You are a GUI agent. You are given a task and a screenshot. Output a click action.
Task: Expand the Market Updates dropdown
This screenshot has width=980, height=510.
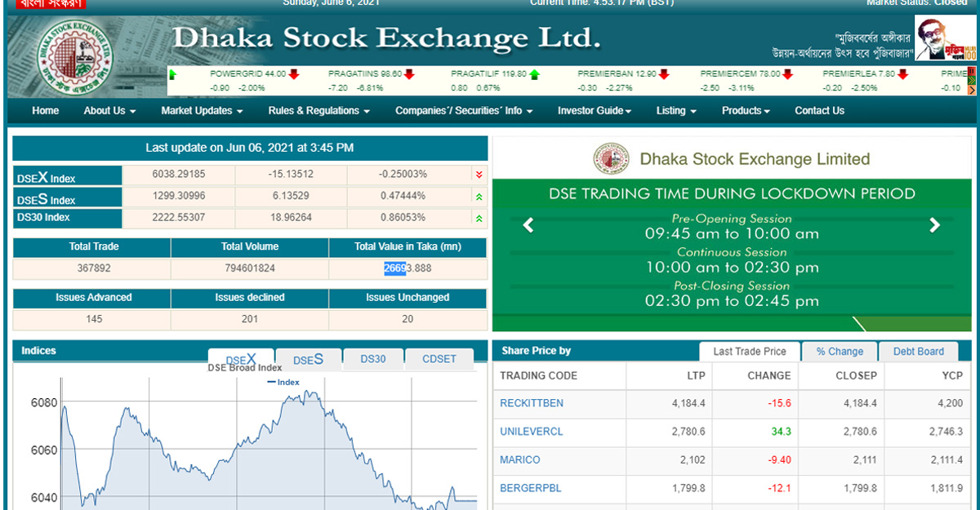[202, 111]
